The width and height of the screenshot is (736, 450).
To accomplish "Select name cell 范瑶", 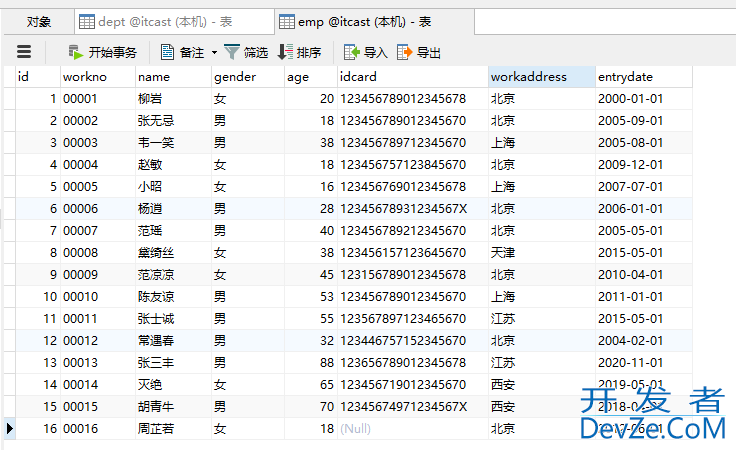I will (174, 230).
